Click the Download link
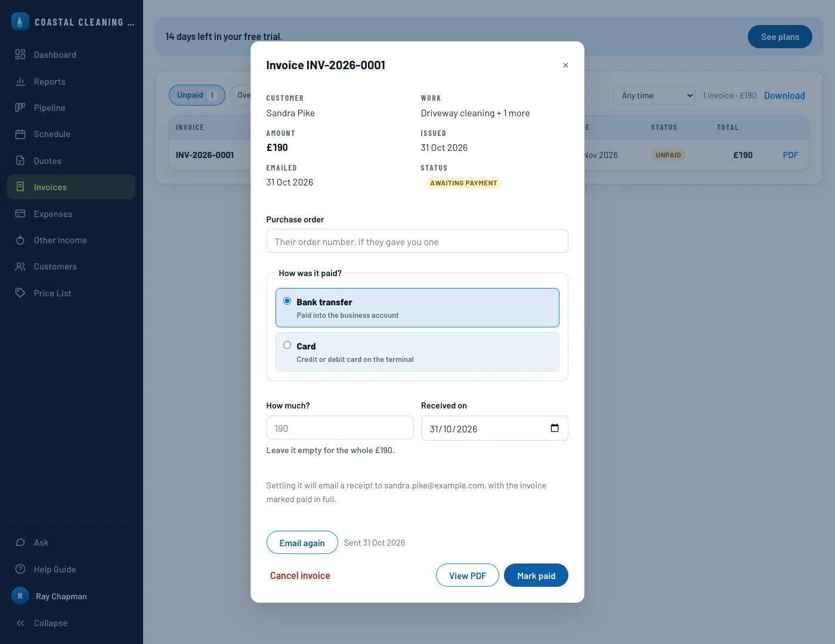 click(784, 95)
